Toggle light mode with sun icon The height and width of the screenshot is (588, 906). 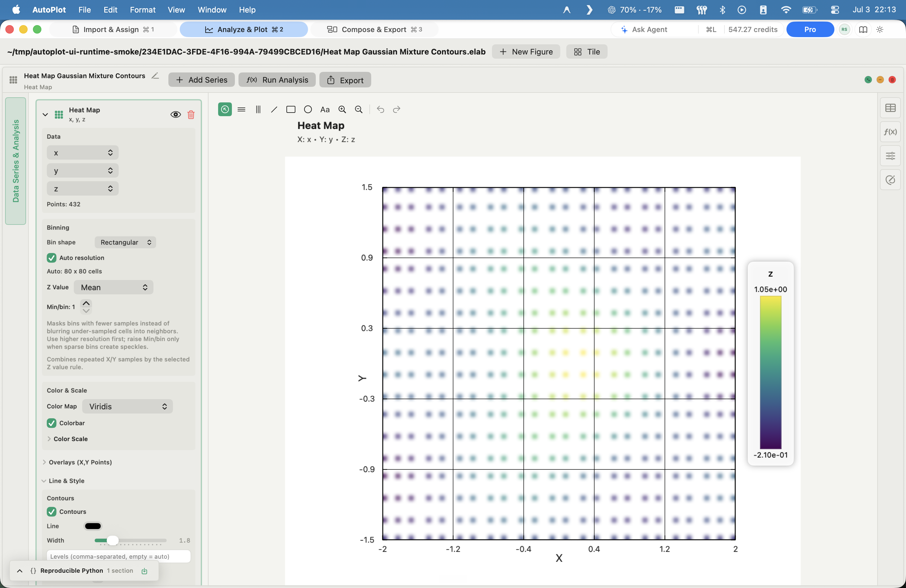[880, 29]
